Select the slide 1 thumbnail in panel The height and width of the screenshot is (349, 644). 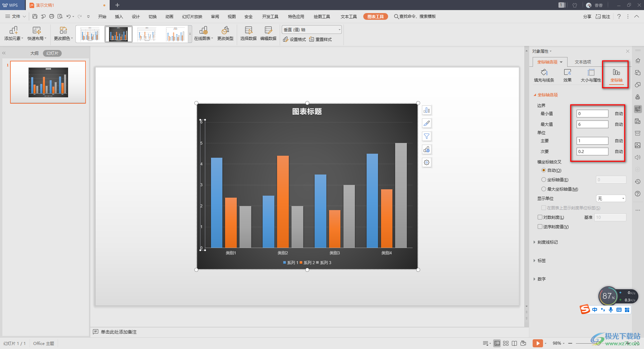point(48,82)
